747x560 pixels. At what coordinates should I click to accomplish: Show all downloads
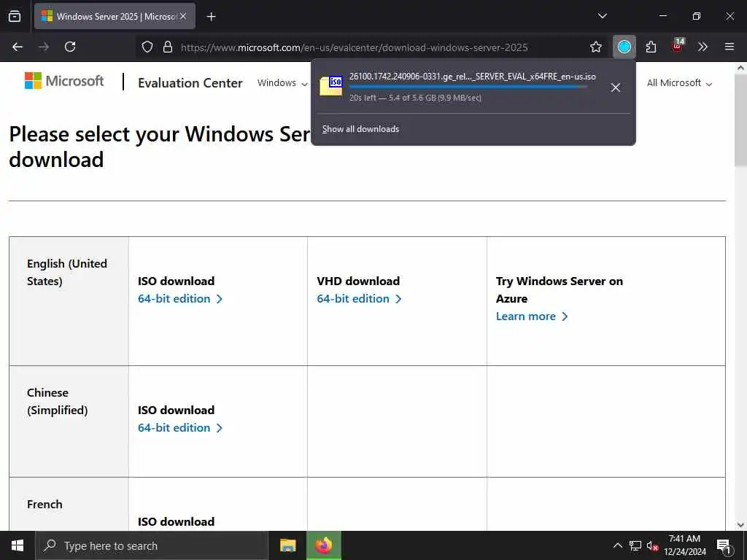pyautogui.click(x=360, y=129)
